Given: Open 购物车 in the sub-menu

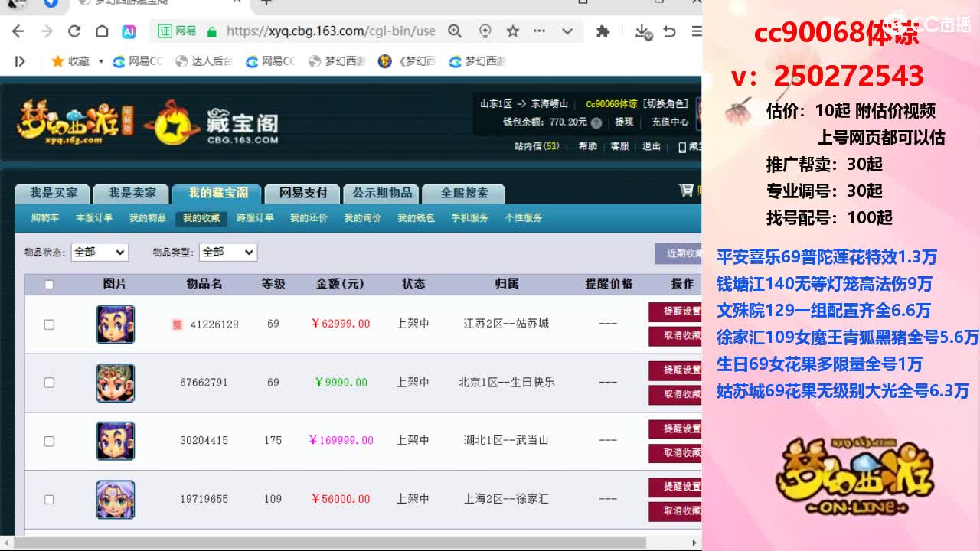Looking at the screenshot, I should pos(45,218).
